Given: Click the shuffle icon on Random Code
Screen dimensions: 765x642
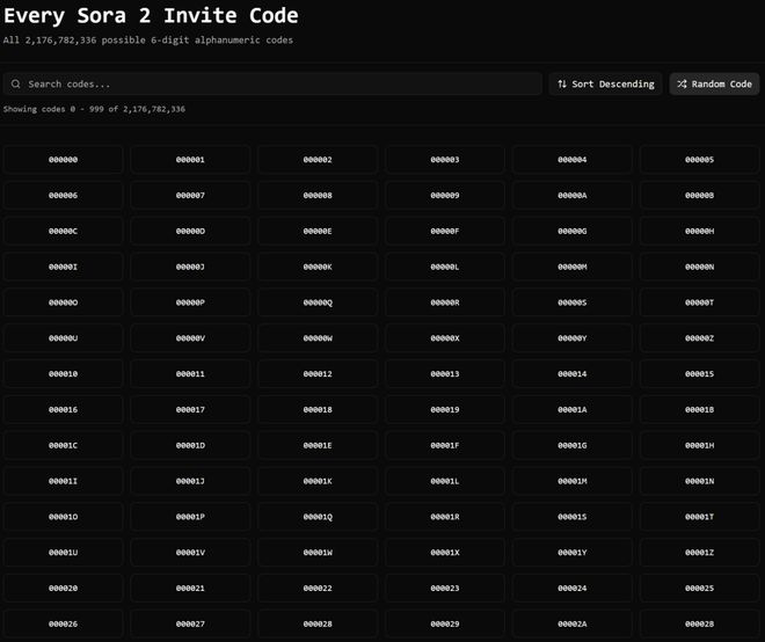Looking at the screenshot, I should (x=682, y=84).
